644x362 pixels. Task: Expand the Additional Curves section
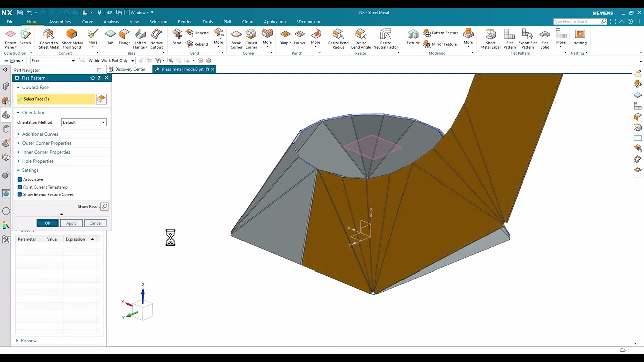point(40,134)
